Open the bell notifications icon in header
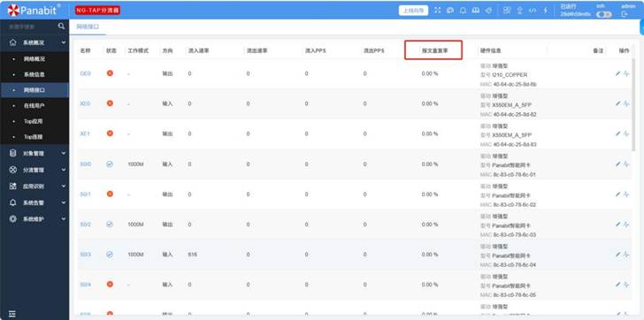This screenshot has width=644, height=320. point(463,11)
